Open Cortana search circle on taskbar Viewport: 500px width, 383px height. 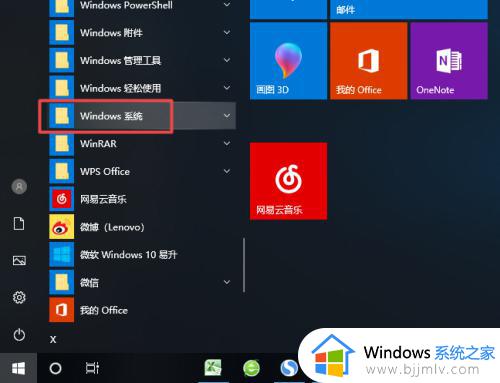[x=55, y=368]
